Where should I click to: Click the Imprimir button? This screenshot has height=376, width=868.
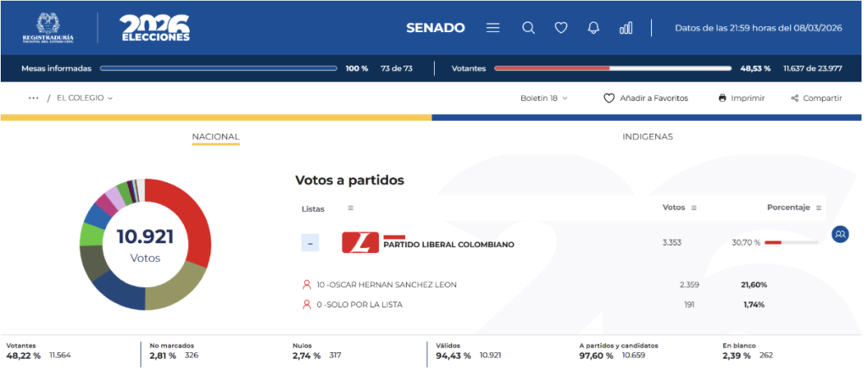741,98
